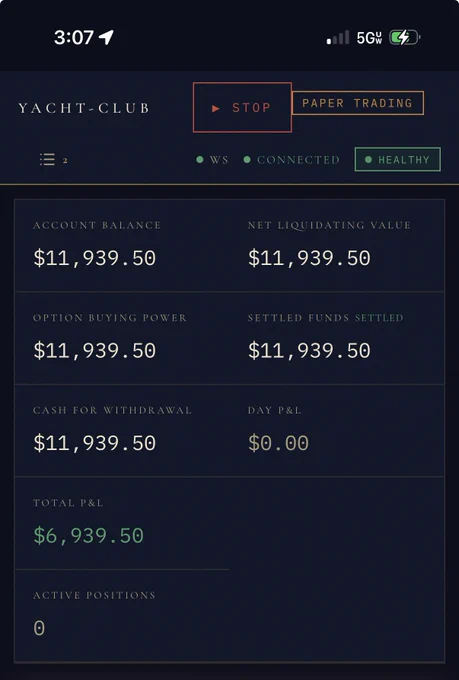
Task: Tap the YACHT-CLUB title
Action: tap(84, 108)
